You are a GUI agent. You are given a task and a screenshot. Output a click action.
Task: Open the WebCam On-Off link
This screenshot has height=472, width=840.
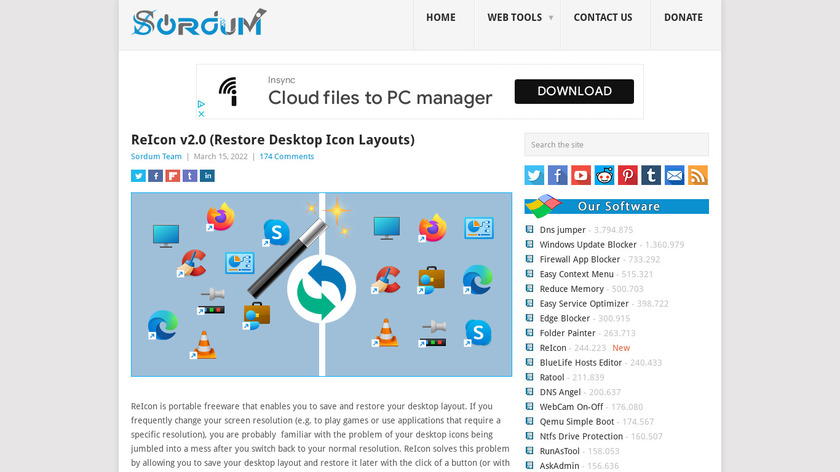point(571,407)
